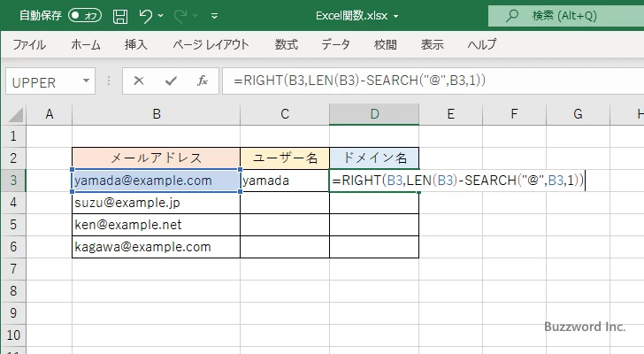Image resolution: width=644 pixels, height=354 pixels.
Task: Select column G header
Action: [x=578, y=114]
